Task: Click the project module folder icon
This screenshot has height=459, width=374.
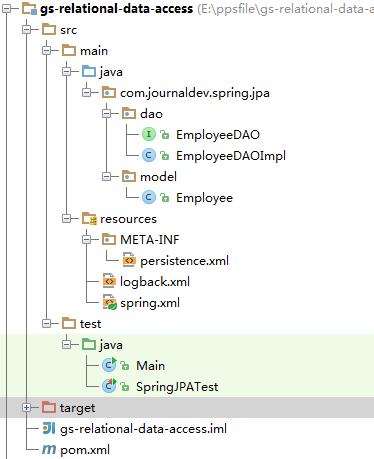Action: coord(29,9)
